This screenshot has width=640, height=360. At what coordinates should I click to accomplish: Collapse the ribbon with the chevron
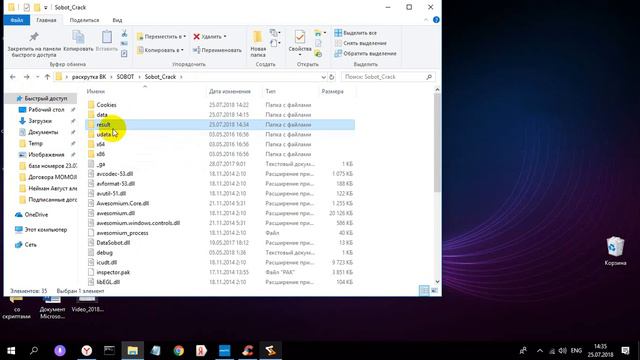426,20
